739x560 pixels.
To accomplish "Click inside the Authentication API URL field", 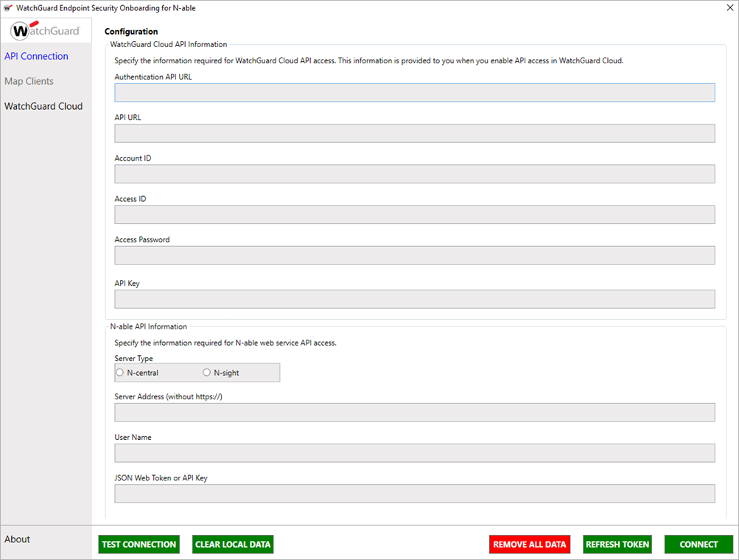I will [x=414, y=92].
